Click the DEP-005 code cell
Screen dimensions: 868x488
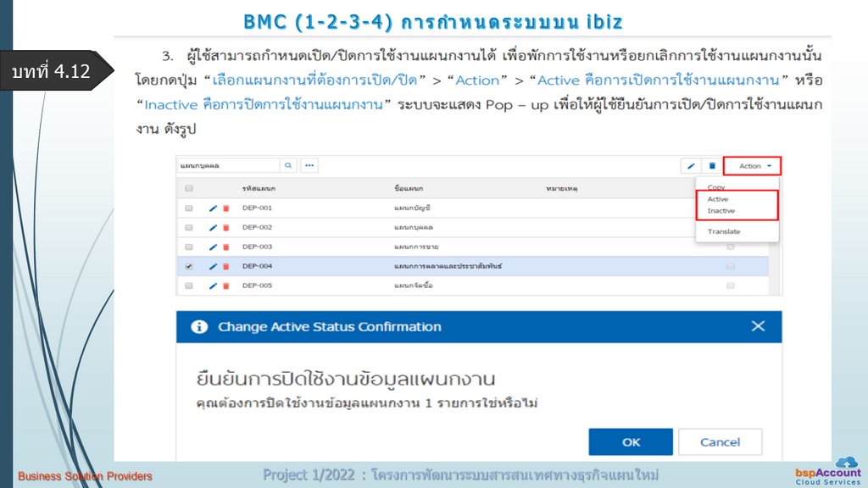pyautogui.click(x=257, y=286)
